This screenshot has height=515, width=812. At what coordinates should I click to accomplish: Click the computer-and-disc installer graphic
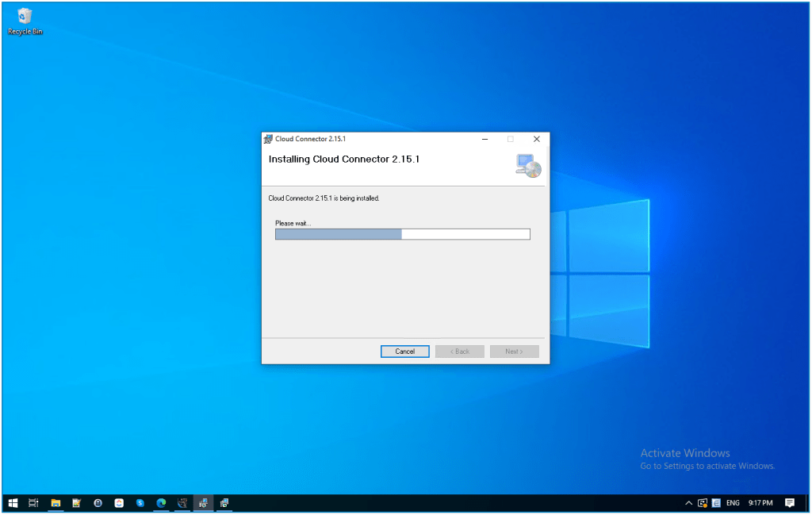point(527,164)
